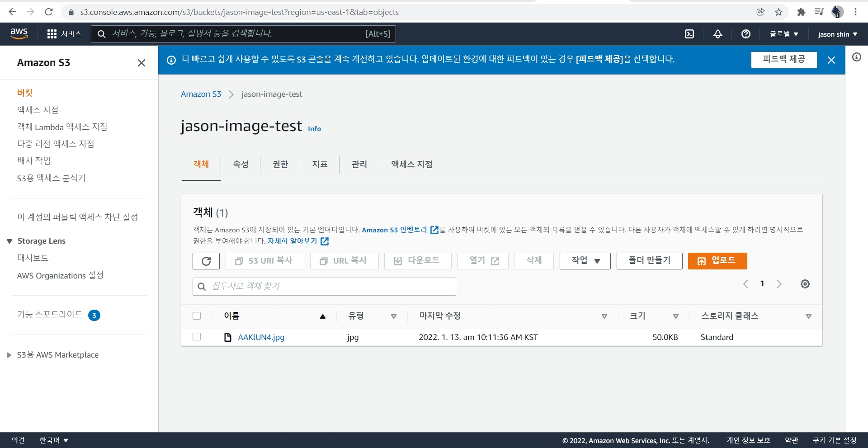
Task: Click the 폴더 만들기 button
Action: [649, 261]
